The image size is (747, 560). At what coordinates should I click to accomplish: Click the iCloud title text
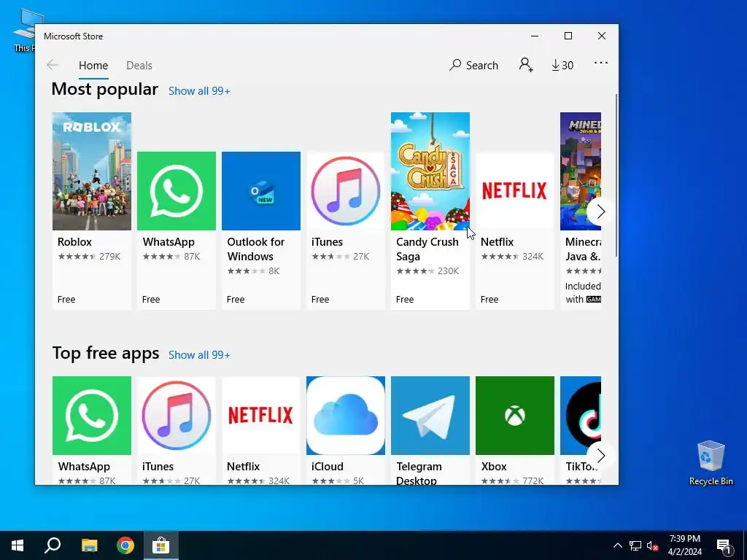[x=328, y=467]
